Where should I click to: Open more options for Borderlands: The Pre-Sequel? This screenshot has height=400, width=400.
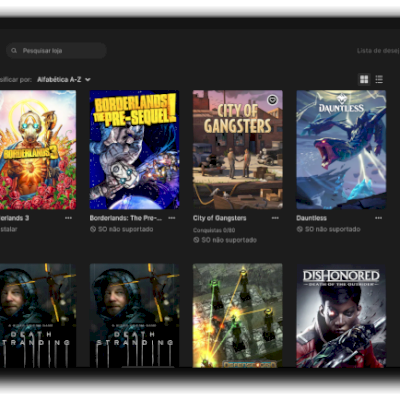[x=172, y=218]
